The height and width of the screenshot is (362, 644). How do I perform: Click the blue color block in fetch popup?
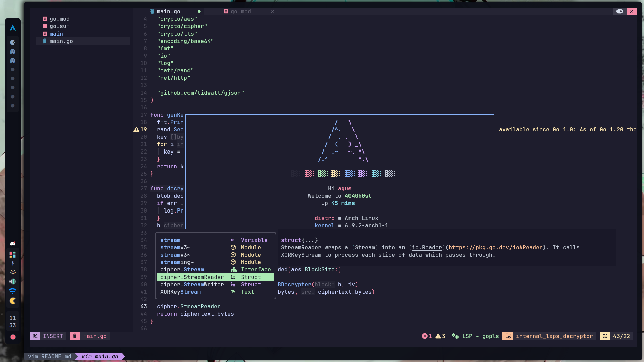(350, 174)
